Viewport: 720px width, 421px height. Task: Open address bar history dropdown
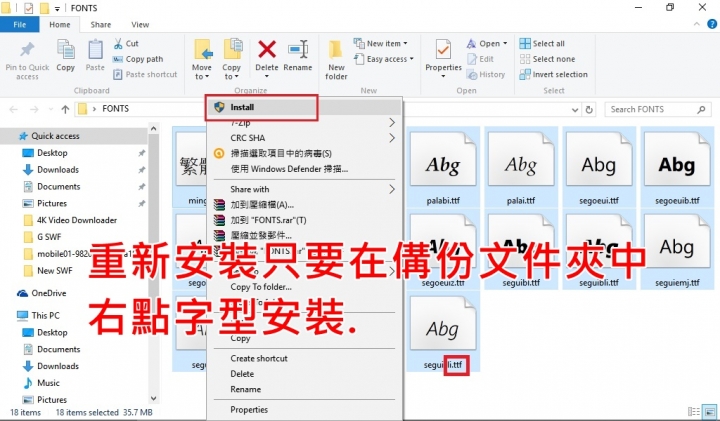(575, 110)
